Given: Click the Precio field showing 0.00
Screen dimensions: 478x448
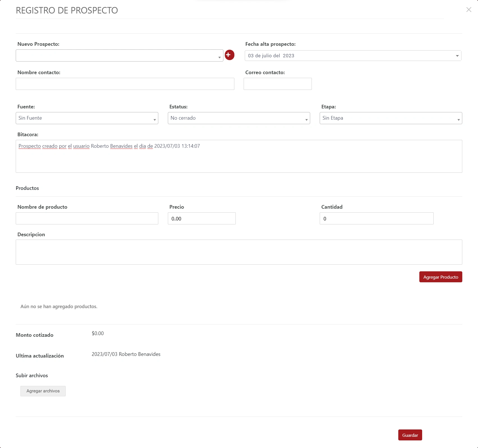Looking at the screenshot, I should (202, 219).
